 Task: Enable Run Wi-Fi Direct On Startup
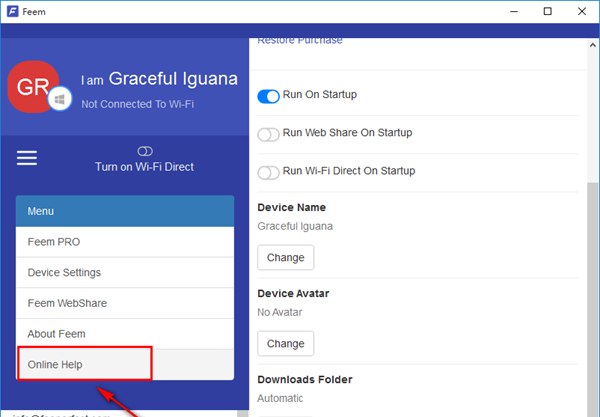pyautogui.click(x=268, y=173)
